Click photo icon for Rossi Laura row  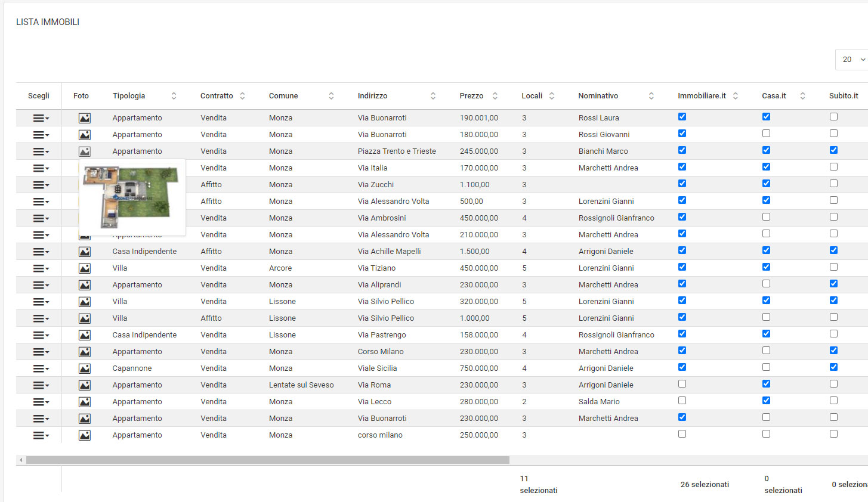pos(85,118)
